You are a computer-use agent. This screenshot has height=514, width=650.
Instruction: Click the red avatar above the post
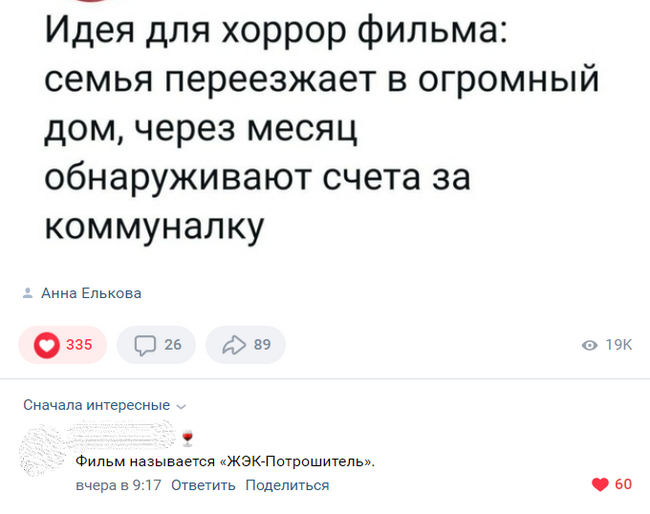(x=90, y=5)
